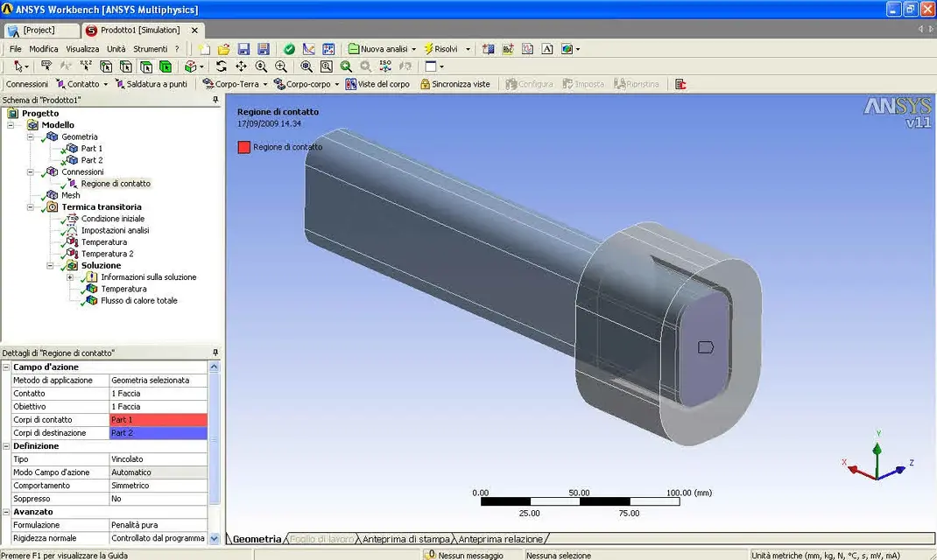Click the tag grid icon before Nuova analisi
937x560 pixels.
[x=328, y=49]
